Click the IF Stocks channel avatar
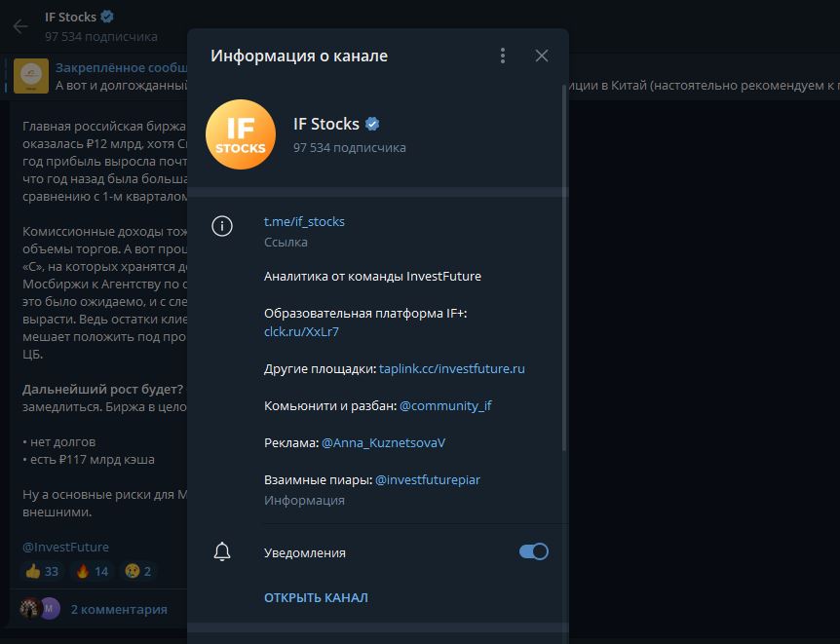Screen dimensions: 840x644 pos(241,134)
